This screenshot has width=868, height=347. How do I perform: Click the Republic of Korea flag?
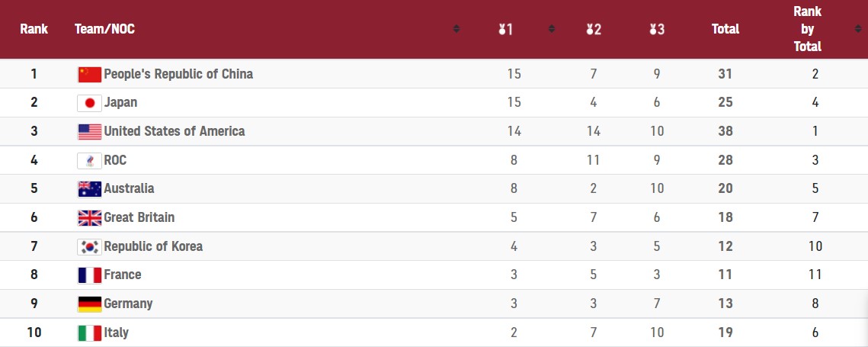coord(89,246)
